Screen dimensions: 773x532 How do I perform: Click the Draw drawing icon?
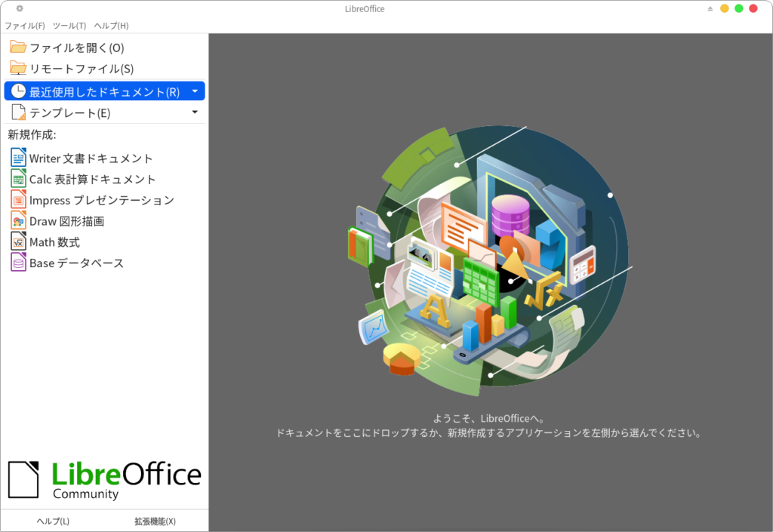click(18, 221)
